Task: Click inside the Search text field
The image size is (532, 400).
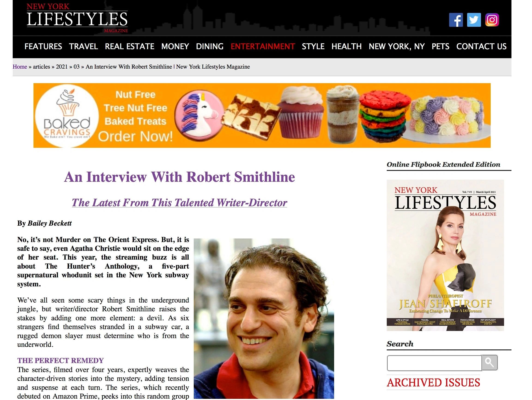Action: (x=434, y=363)
